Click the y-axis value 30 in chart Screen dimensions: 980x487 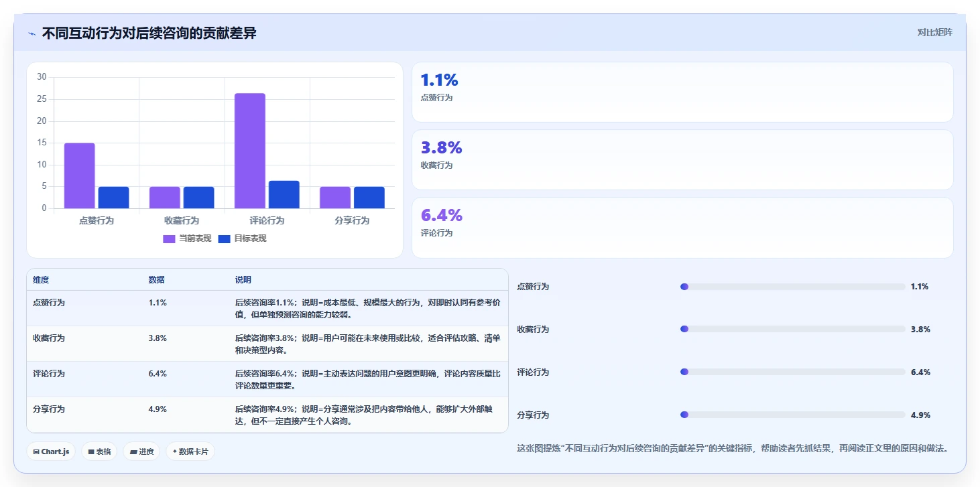pyautogui.click(x=42, y=77)
